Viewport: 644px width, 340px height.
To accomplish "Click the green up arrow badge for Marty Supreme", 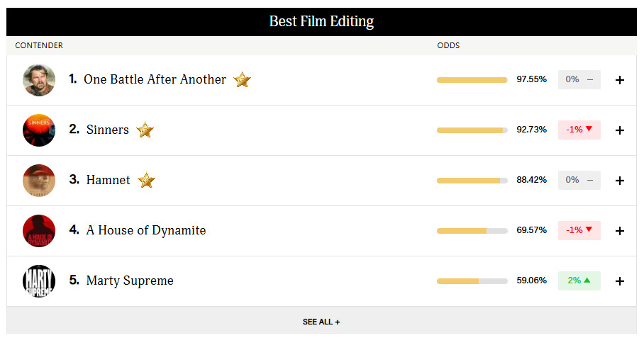I will pos(579,280).
